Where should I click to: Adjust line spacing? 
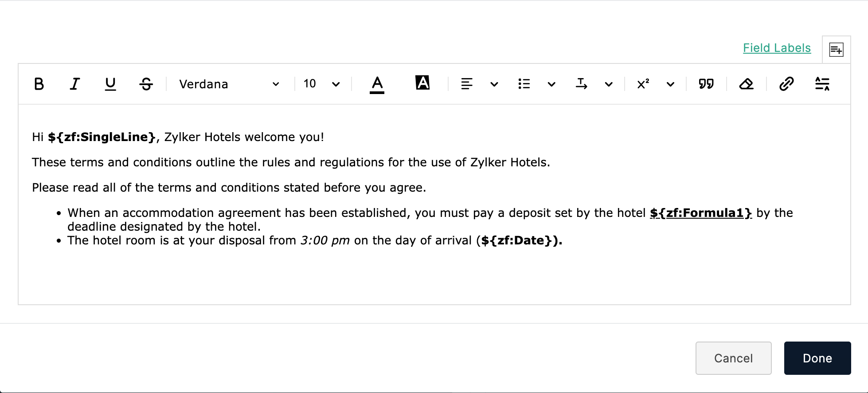tap(823, 84)
